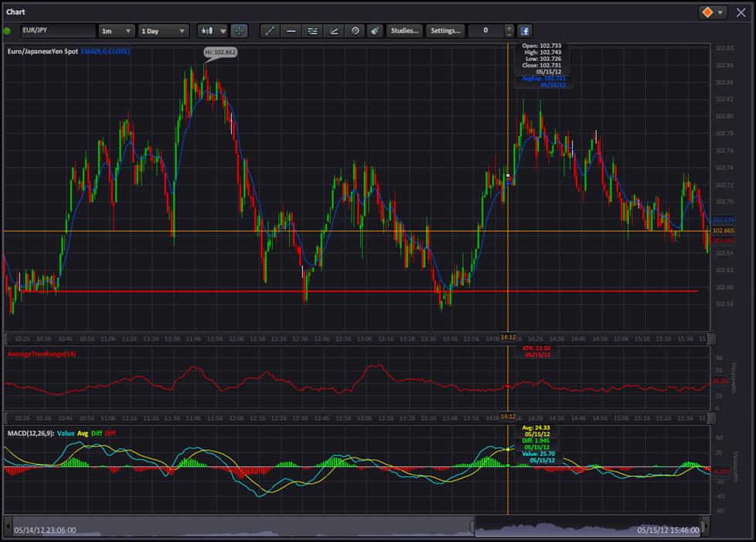Open the 1m interval dropdown

point(116,31)
